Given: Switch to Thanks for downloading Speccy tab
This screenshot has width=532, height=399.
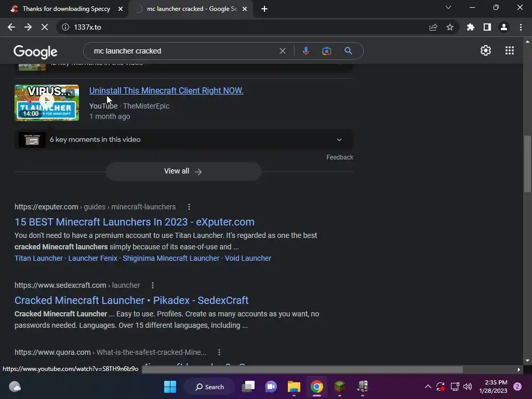Looking at the screenshot, I should click(x=66, y=9).
